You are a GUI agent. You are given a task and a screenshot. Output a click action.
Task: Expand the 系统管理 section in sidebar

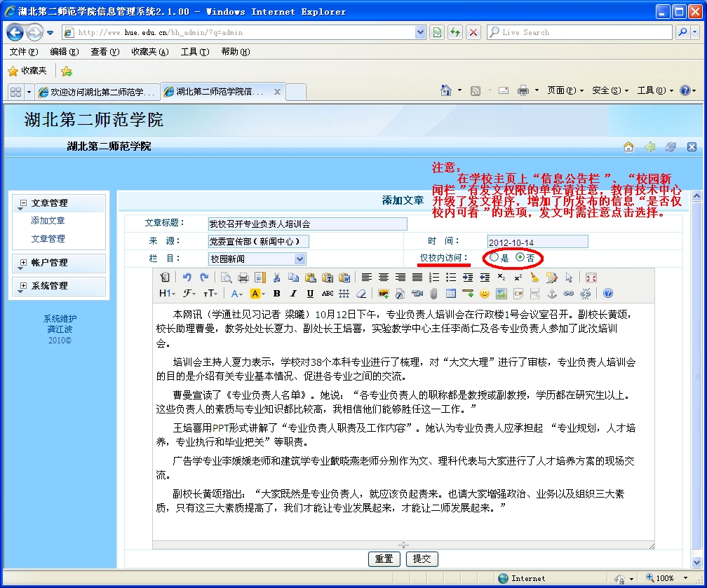23,286
